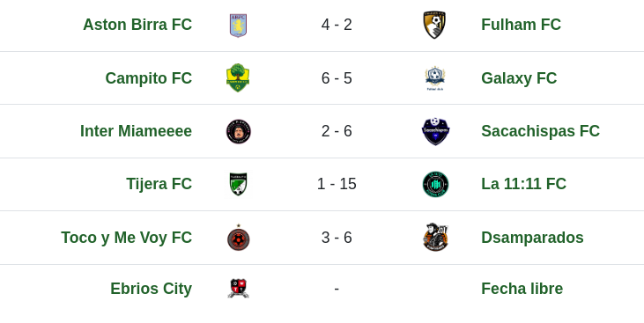This screenshot has height=323, width=644.
Task: Click the Fulham FC shield logo
Action: tap(434, 25)
